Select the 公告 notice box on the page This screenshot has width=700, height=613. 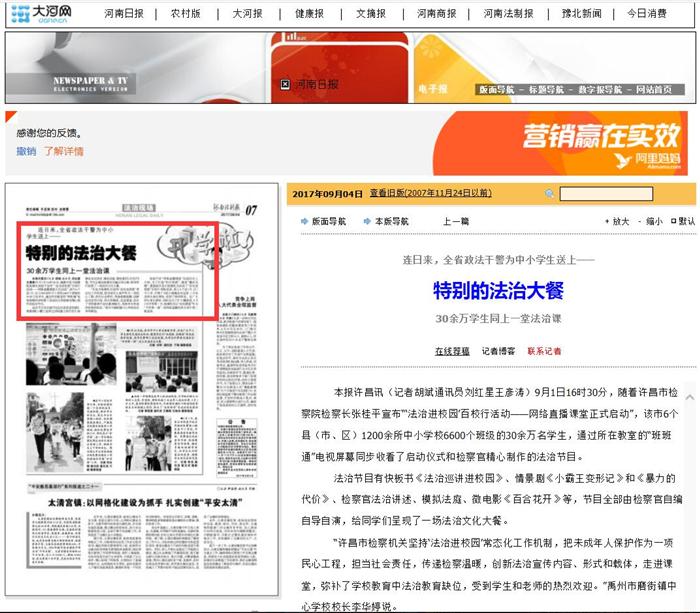pyautogui.click(x=237, y=449)
